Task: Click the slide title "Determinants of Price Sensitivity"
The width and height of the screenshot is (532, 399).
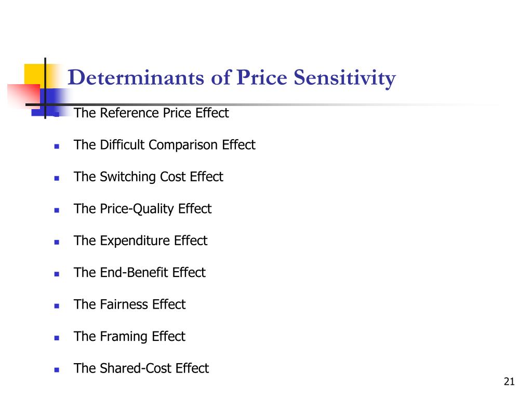Action: tap(232, 78)
